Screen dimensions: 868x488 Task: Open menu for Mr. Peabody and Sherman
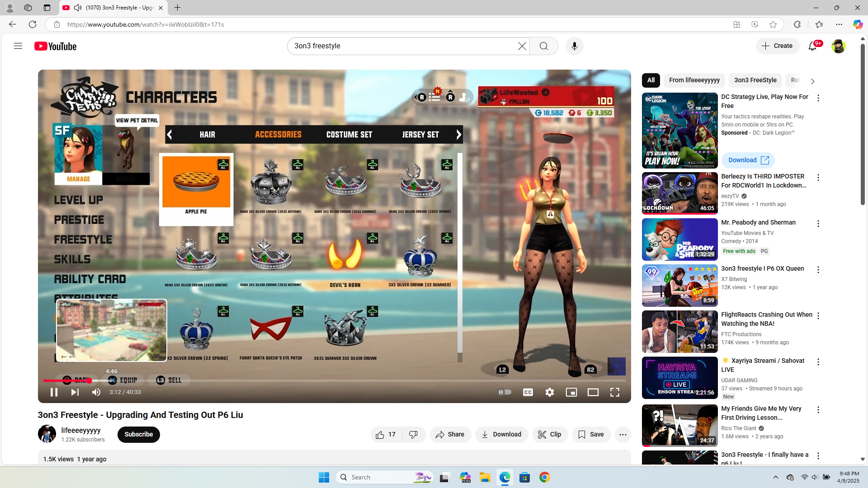(818, 224)
